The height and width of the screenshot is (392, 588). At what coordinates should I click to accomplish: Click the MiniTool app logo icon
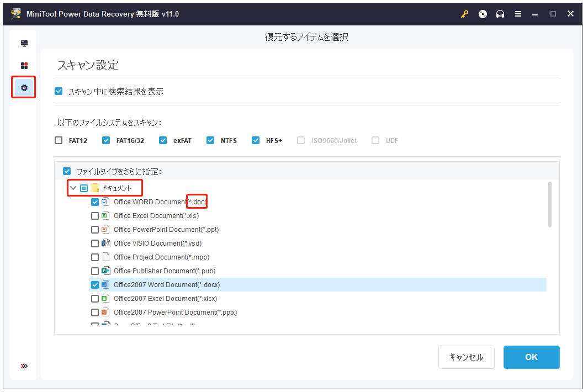[16, 14]
